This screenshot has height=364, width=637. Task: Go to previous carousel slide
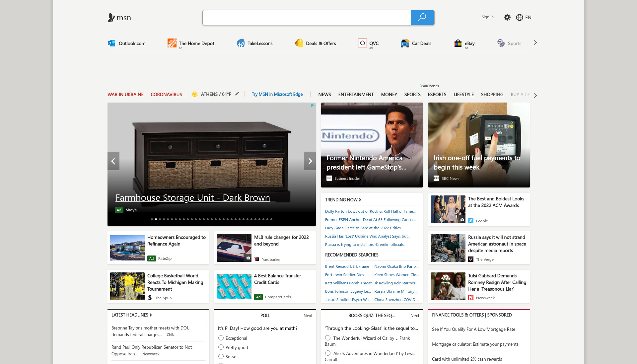[x=113, y=161]
